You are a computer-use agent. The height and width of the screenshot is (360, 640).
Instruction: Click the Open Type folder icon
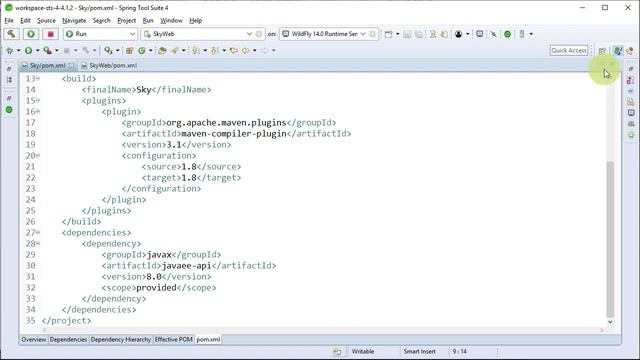coord(162,51)
